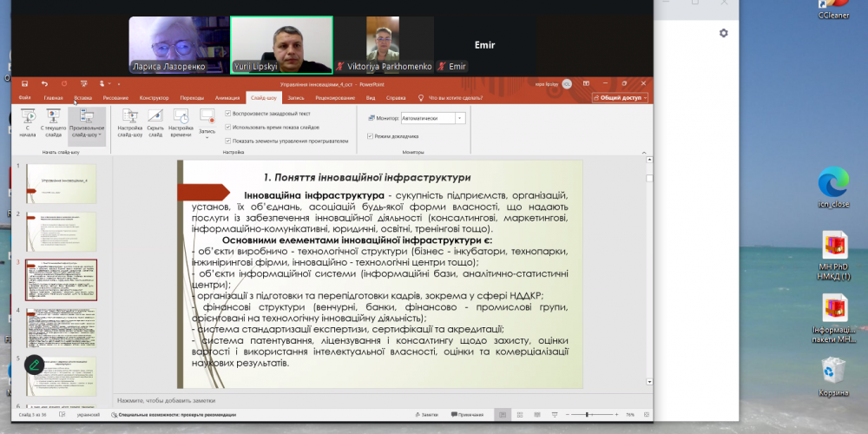The width and height of the screenshot is (868, 434).
Task: Click the ribbon display options icon in the title bar
Action: [586, 83]
